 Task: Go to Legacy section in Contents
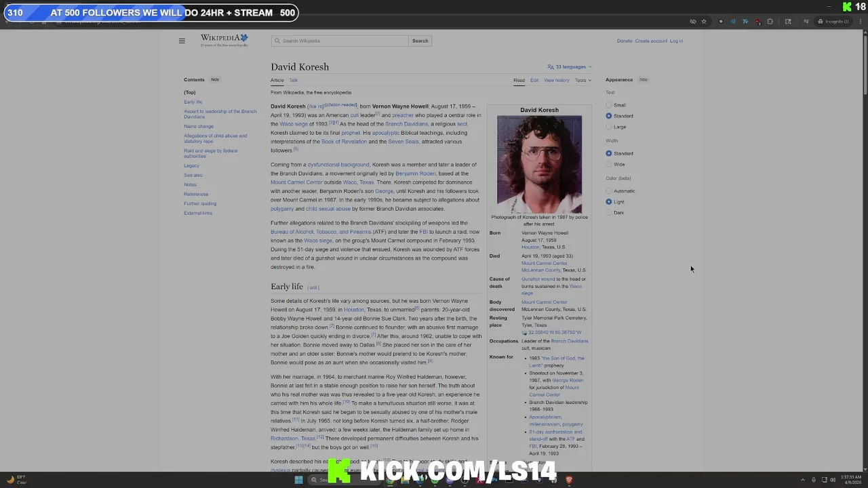click(x=191, y=165)
